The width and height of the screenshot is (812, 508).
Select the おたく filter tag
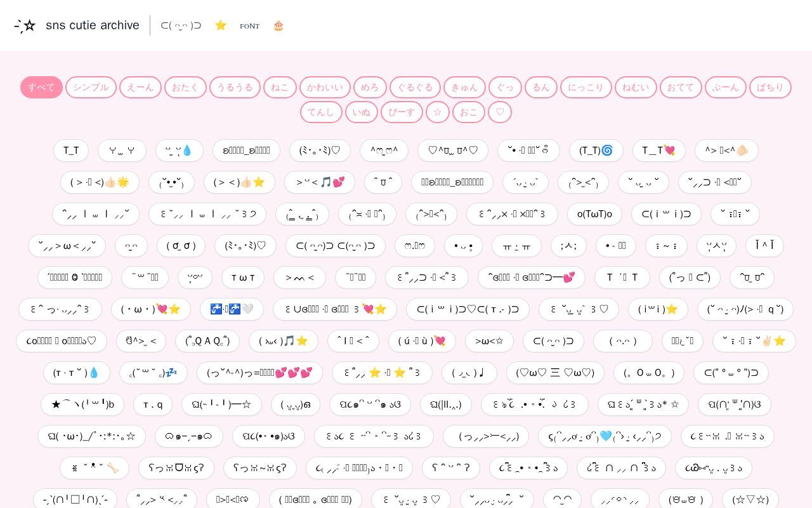click(185, 87)
